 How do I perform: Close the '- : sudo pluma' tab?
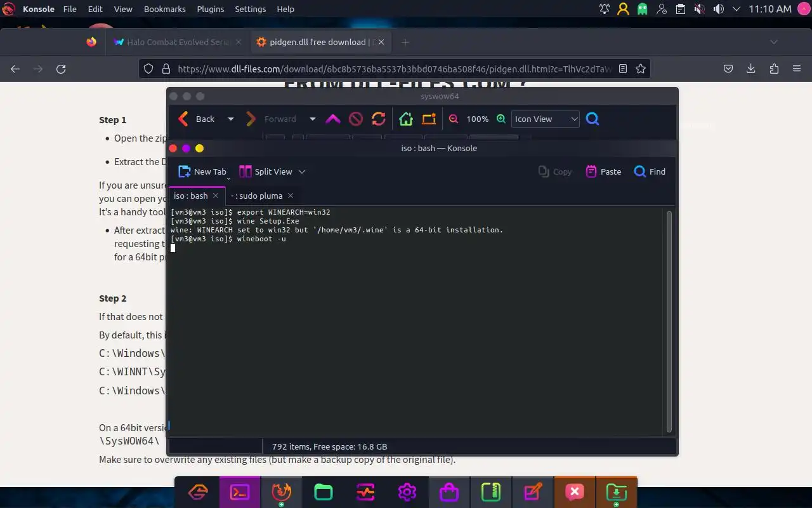coord(291,196)
